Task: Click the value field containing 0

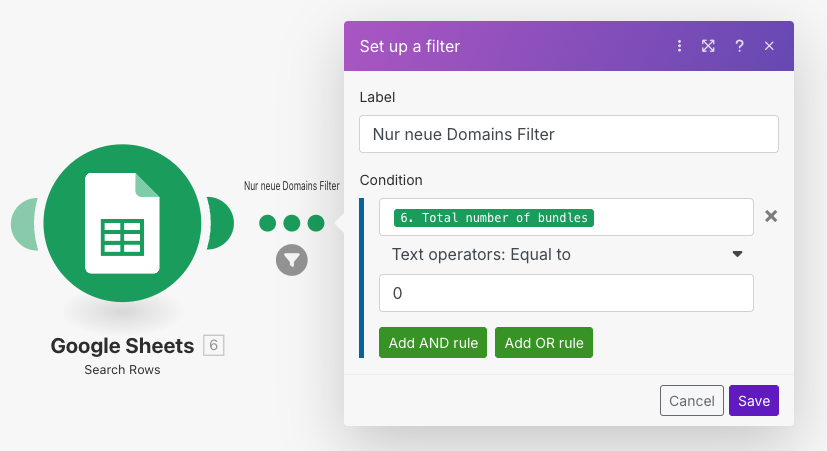Action: tap(566, 293)
